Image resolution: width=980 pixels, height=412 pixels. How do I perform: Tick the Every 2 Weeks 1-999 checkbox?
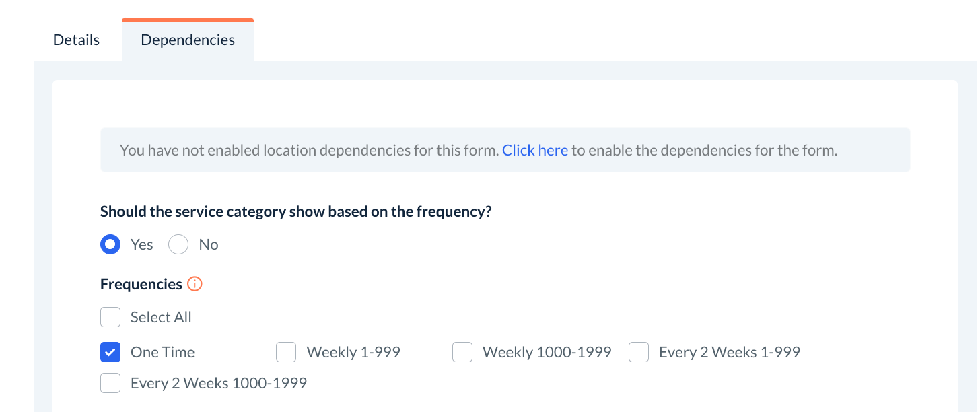639,352
